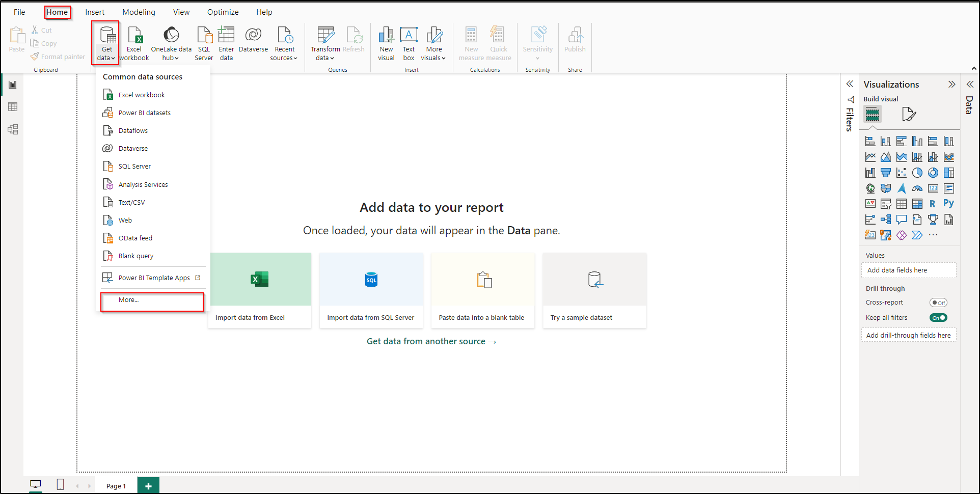Collapse the Visualizations pane with chevrons

tap(951, 85)
